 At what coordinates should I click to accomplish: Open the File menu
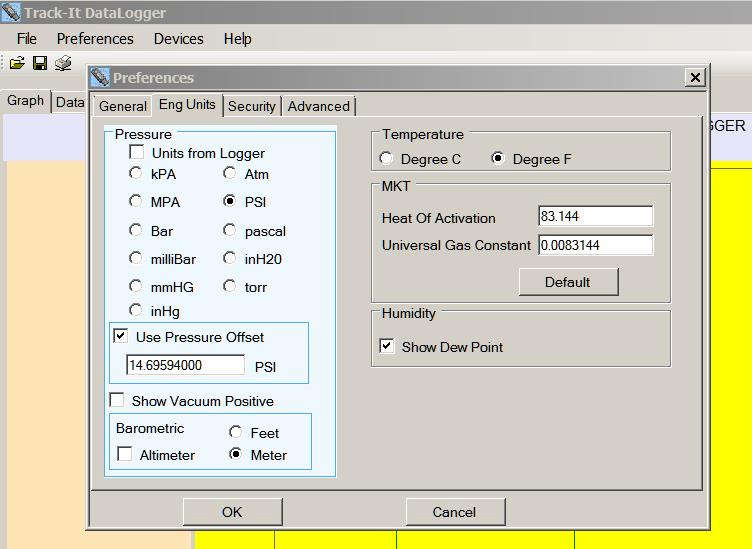coord(26,38)
